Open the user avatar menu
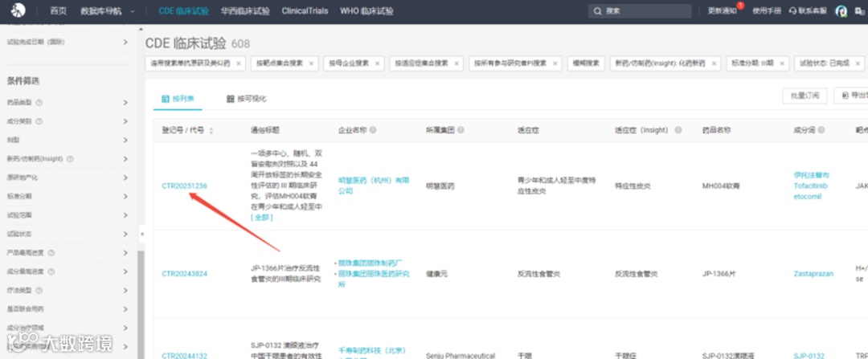Viewport: 868px width, 359px height. click(x=841, y=11)
